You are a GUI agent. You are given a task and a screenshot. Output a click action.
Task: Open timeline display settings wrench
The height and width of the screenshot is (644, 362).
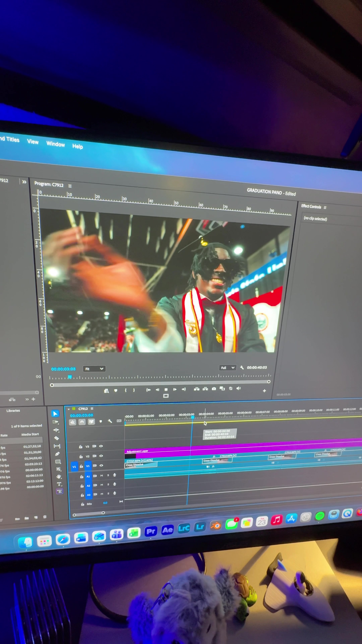click(110, 421)
